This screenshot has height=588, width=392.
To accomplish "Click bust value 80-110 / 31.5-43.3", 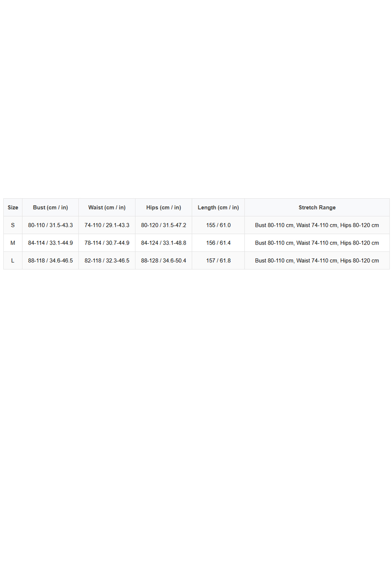I will pyautogui.click(x=50, y=225).
